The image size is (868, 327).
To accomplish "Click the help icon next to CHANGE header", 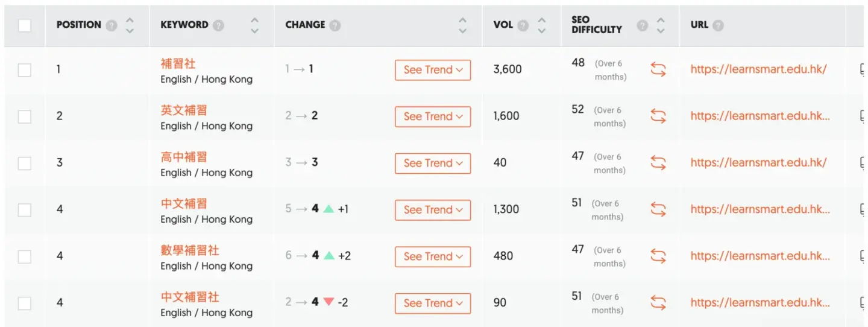I will [335, 25].
